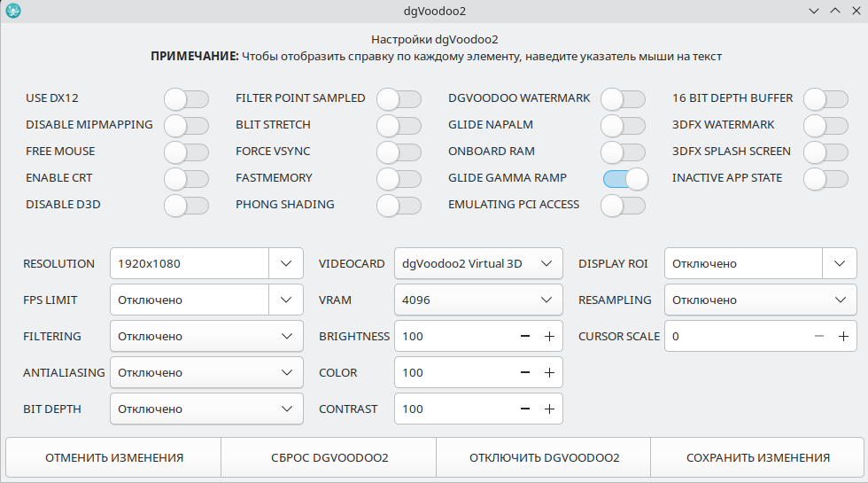Screen dimensions: 868x483
Task: Open the FILTERING dropdown
Action: [206, 336]
